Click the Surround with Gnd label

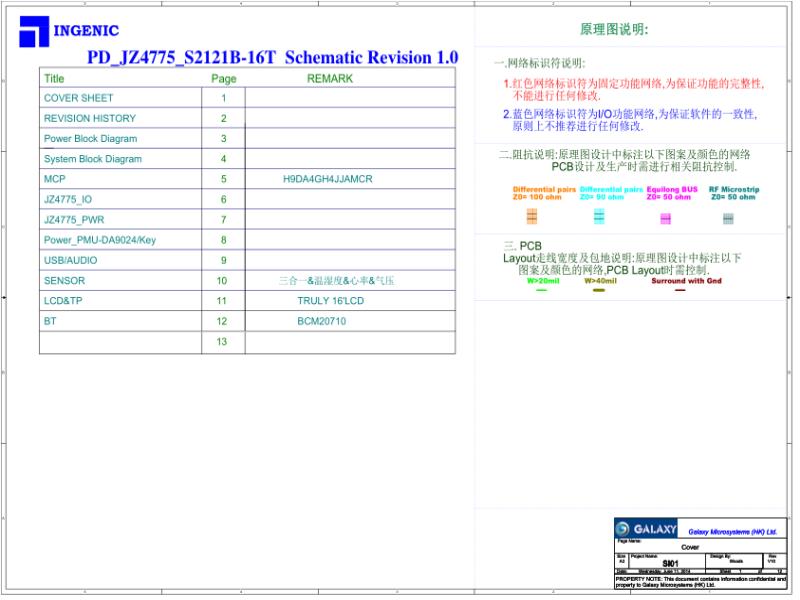tap(686, 281)
